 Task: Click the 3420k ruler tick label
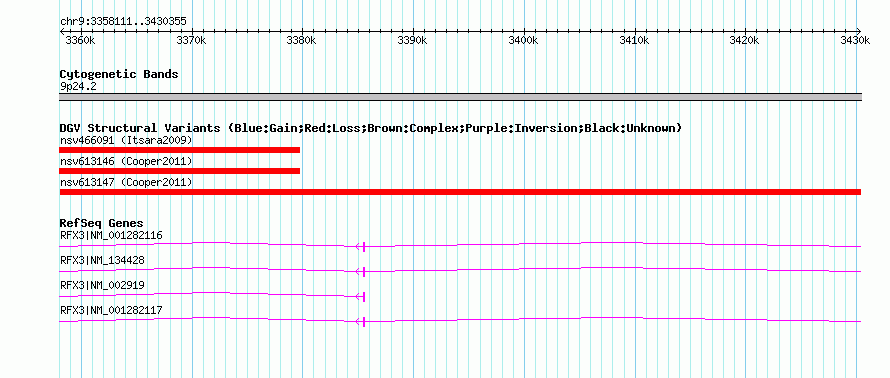pos(745,40)
